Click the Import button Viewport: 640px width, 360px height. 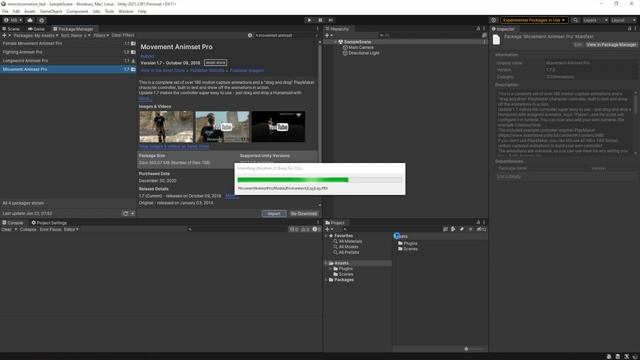274,213
